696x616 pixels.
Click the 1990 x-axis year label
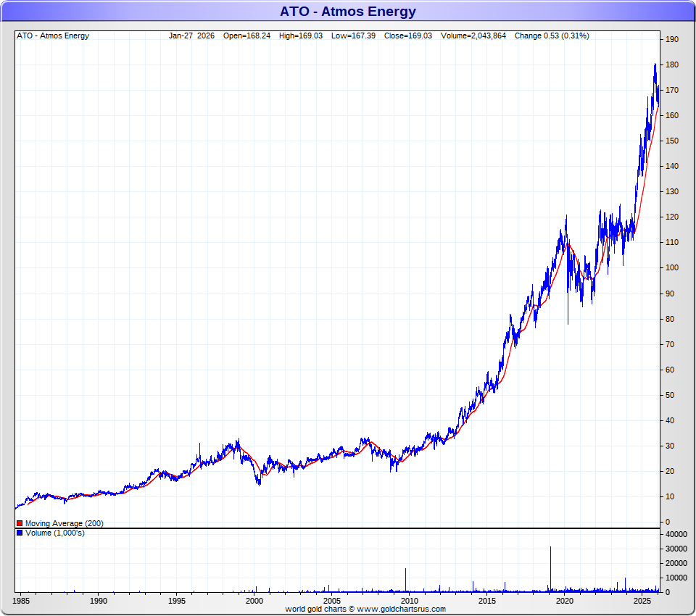click(x=99, y=601)
